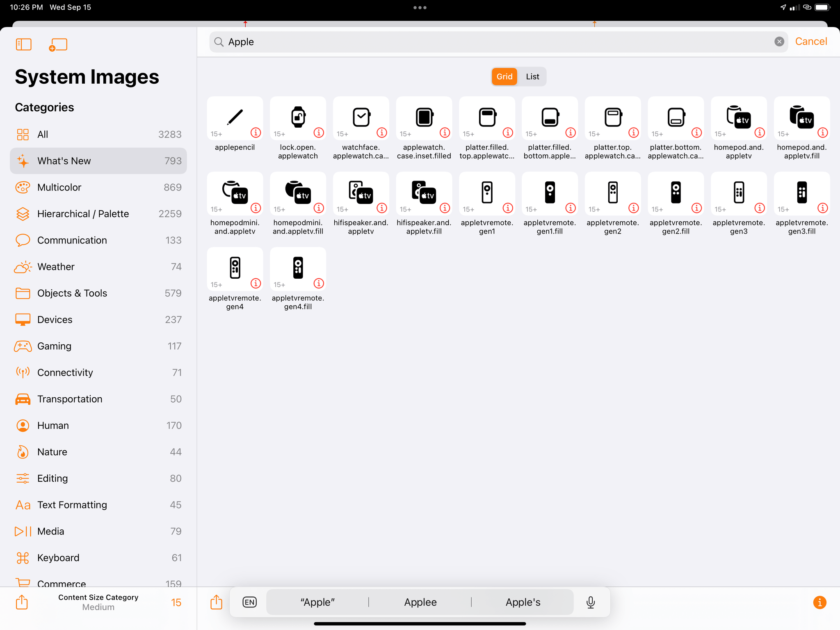Cancel the search
Image resolution: width=840 pixels, height=630 pixels.
[x=811, y=41]
